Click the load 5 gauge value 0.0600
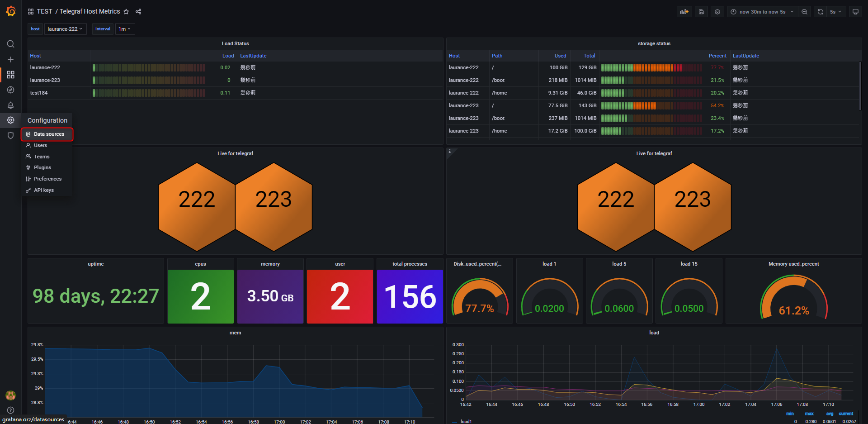Viewport: 868px width, 424px height. [619, 308]
